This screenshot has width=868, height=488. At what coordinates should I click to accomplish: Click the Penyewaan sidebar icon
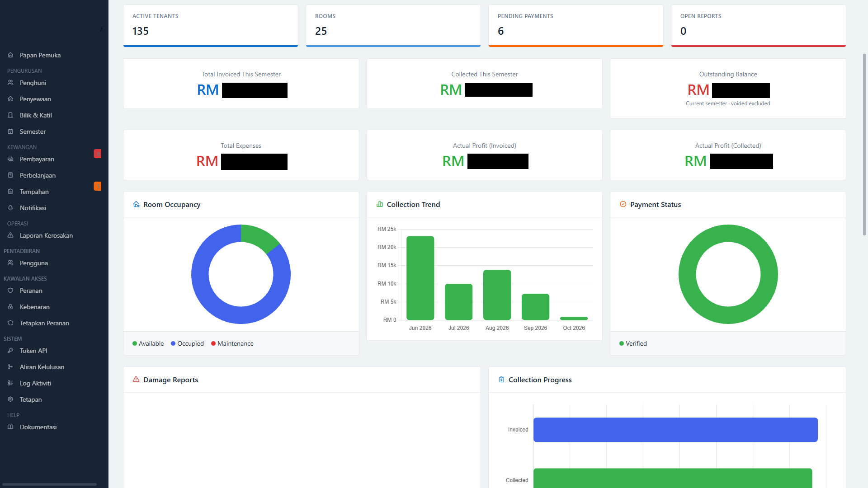10,99
